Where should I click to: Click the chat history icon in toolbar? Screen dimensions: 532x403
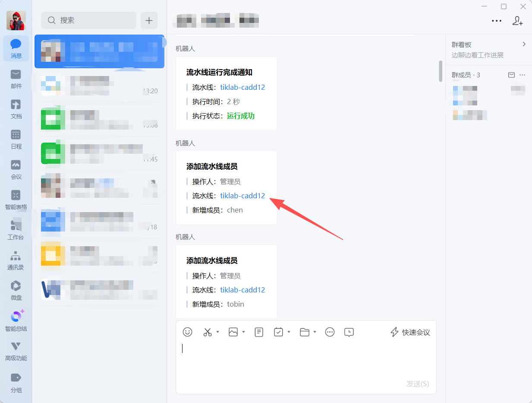(x=349, y=332)
